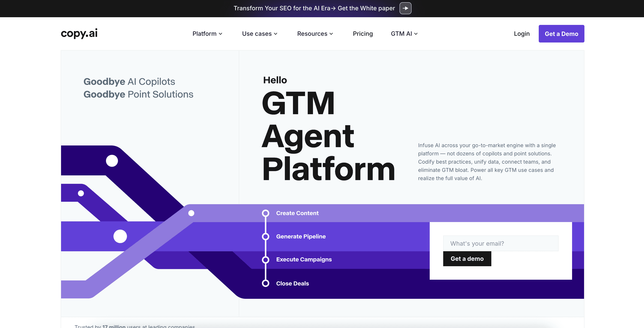Expand the Platform chevron arrow
Viewport: 644px width, 328px height.
click(x=220, y=34)
